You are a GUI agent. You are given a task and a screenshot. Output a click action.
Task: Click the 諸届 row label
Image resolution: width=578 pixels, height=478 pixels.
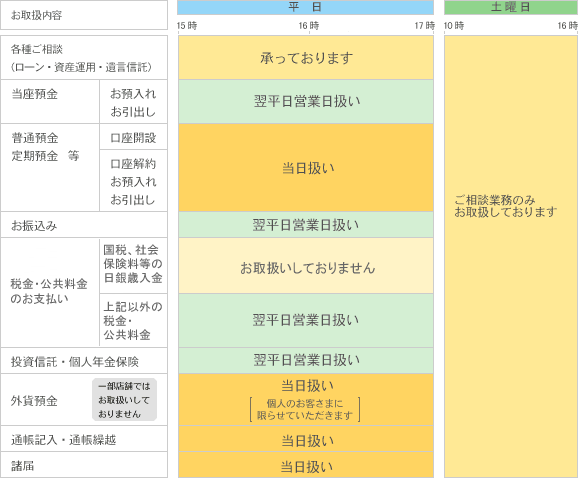(84, 465)
